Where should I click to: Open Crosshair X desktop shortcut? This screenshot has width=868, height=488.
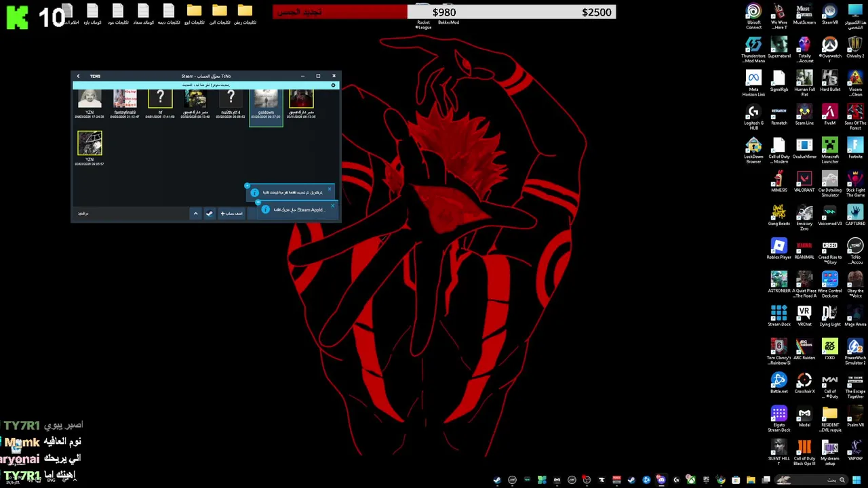click(x=804, y=384)
